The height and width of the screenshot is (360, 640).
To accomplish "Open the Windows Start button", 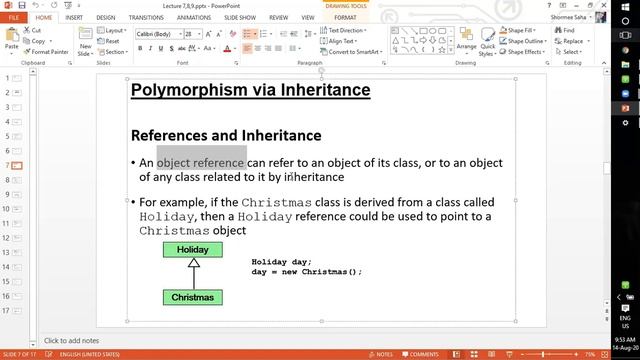I will (x=625, y=7).
